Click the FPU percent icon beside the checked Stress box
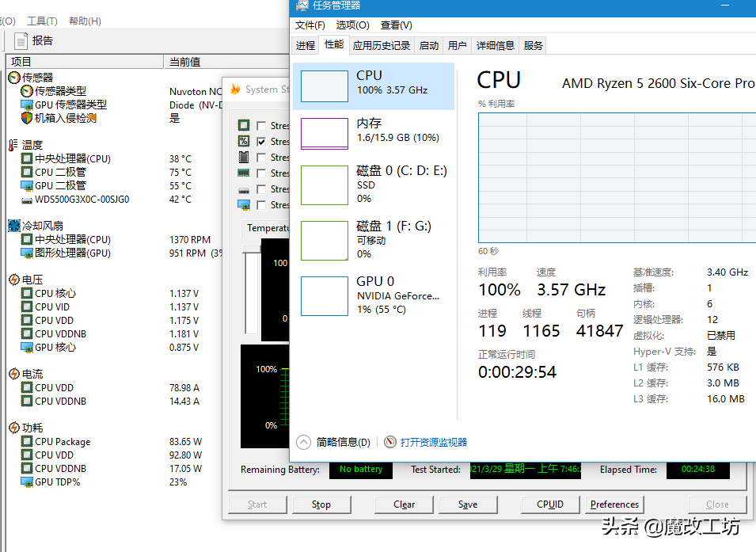Screen dimensions: 756x552 point(244,141)
